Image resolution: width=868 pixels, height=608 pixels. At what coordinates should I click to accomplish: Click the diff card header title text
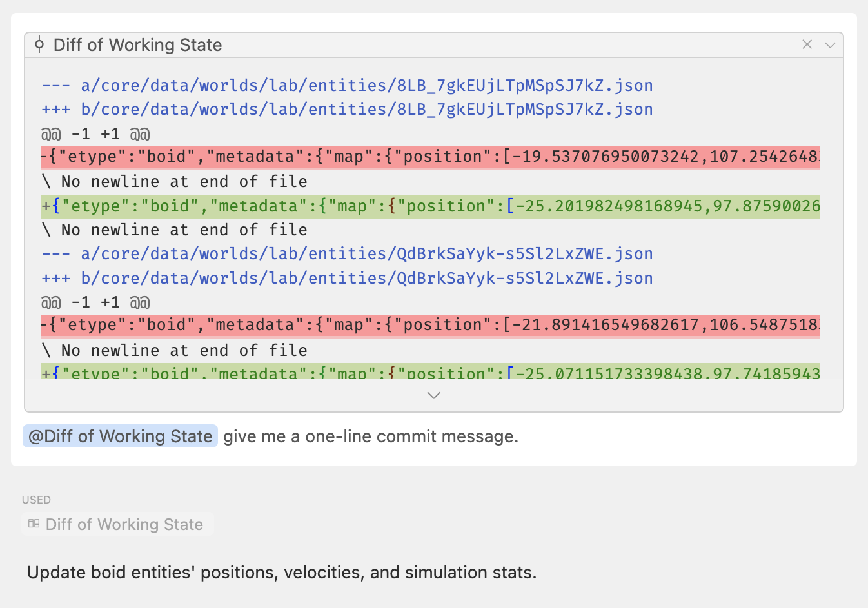coord(138,45)
